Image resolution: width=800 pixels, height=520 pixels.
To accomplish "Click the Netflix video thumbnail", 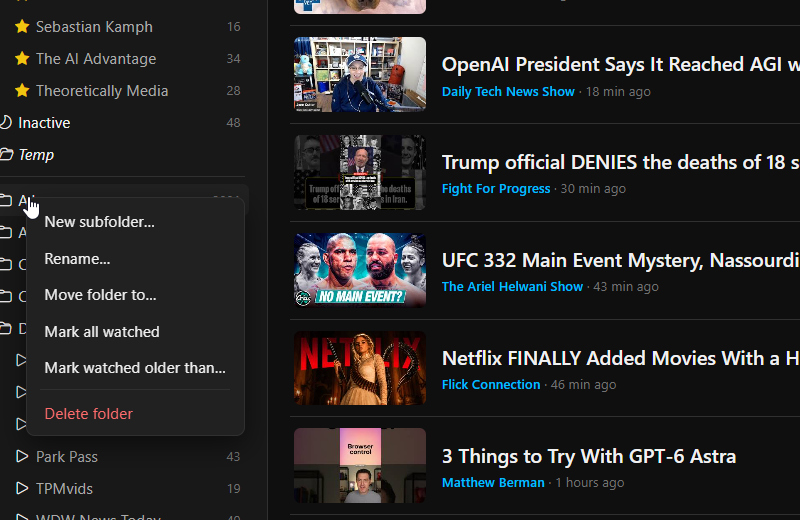I will pyautogui.click(x=360, y=368).
